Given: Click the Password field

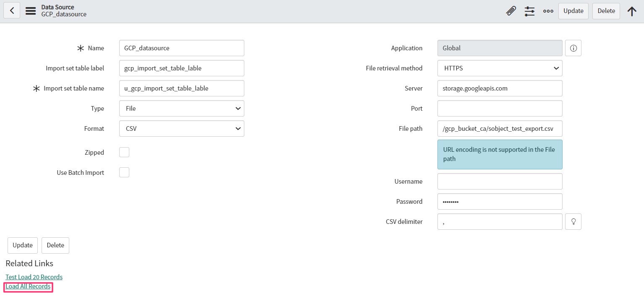Looking at the screenshot, I should (500, 201).
